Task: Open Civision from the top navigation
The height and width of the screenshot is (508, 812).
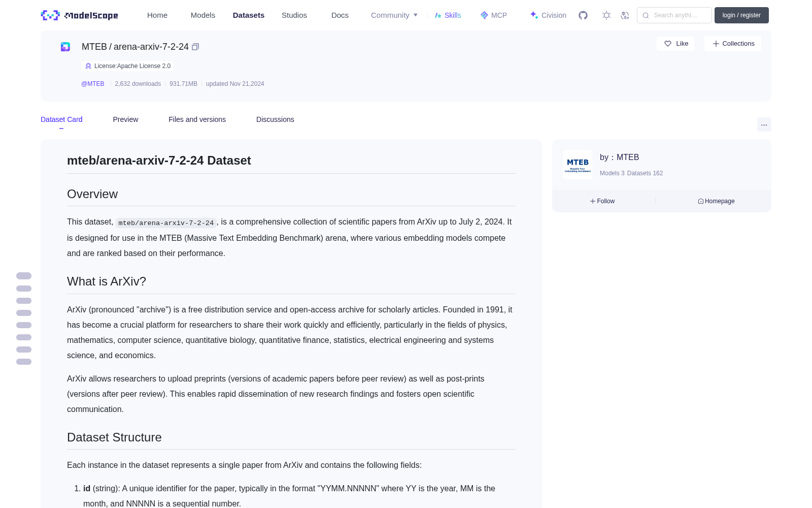Action: pos(548,15)
